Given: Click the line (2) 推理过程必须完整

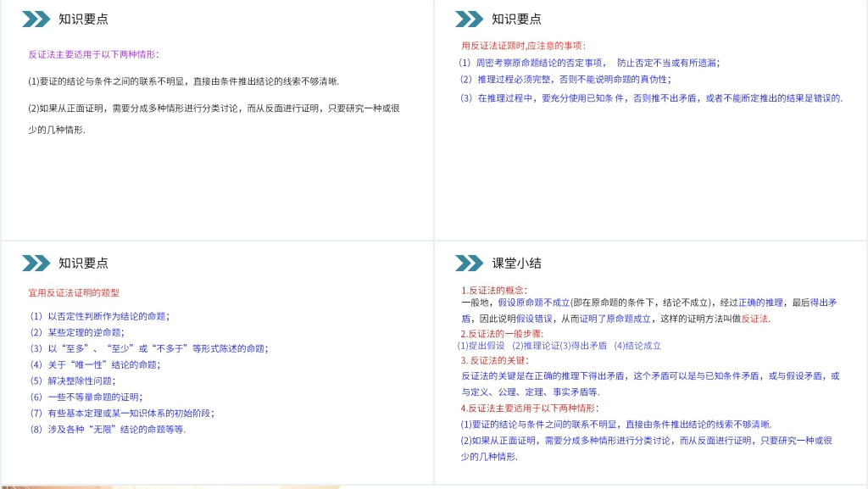Looking at the screenshot, I should pyautogui.click(x=564, y=80).
